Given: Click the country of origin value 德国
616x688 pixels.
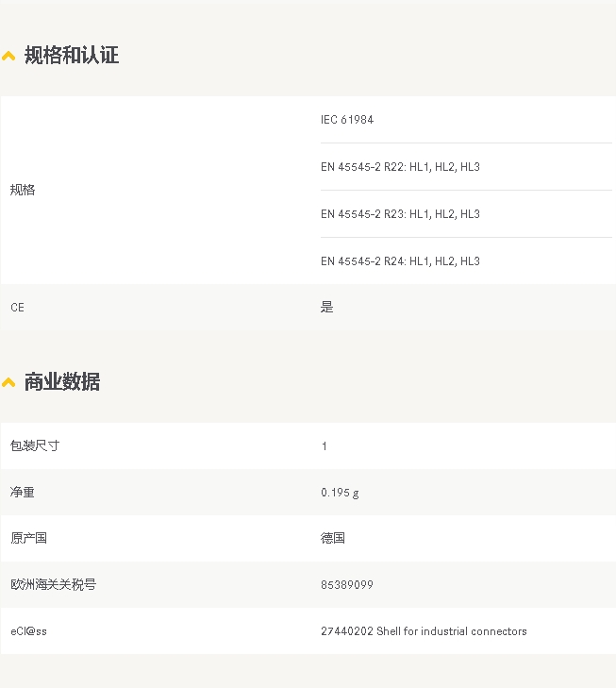Looking at the screenshot, I should pyautogui.click(x=333, y=538).
